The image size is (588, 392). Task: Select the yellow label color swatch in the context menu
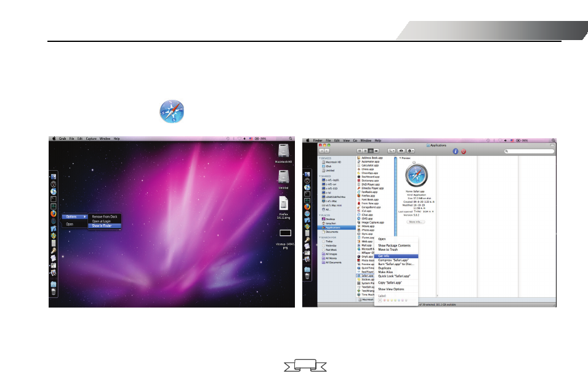click(392, 300)
